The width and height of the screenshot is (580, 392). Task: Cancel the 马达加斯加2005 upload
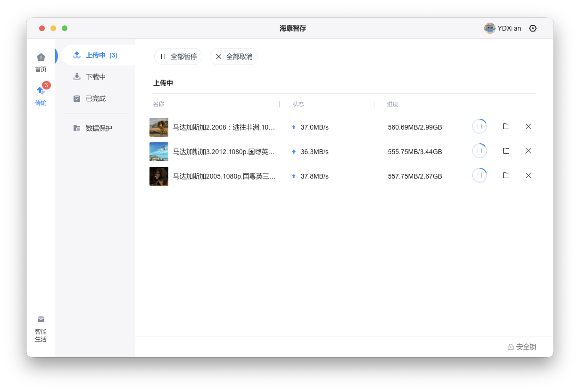pos(528,175)
